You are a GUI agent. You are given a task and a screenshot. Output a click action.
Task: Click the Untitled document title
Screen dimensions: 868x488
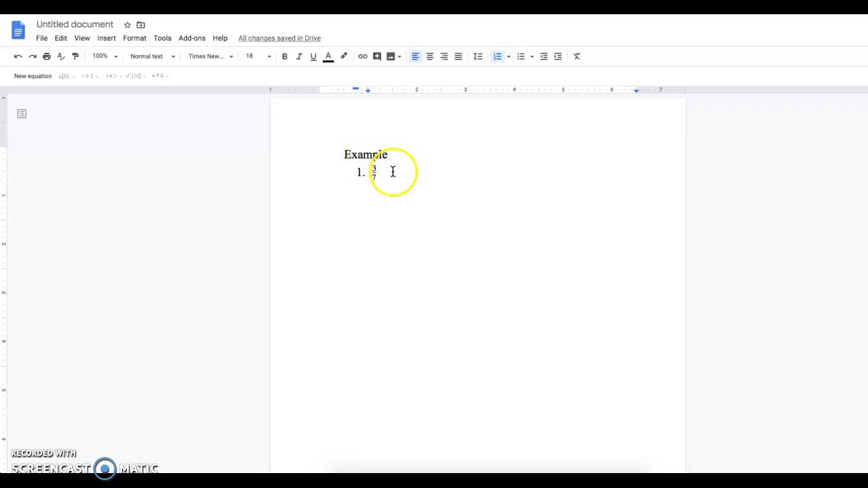pos(75,24)
